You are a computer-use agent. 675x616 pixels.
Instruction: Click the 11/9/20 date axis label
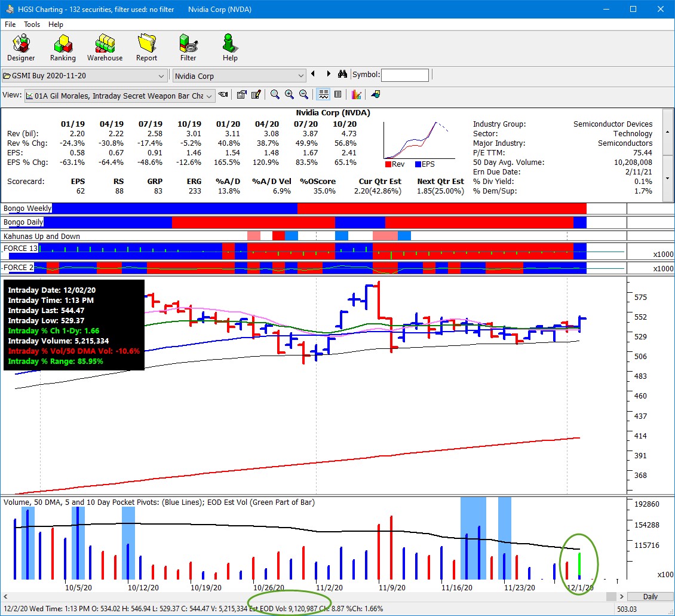[x=392, y=587]
